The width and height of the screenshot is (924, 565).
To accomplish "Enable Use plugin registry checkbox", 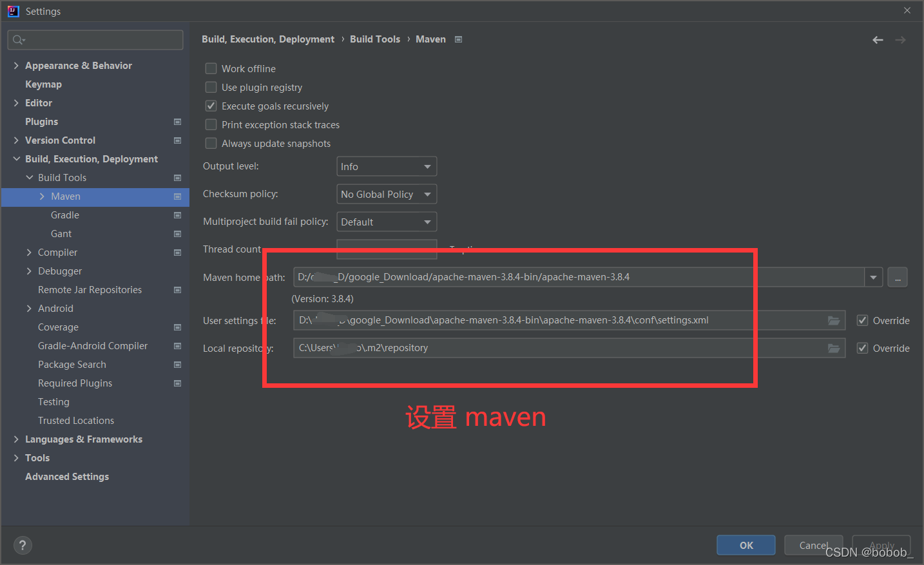I will point(211,87).
